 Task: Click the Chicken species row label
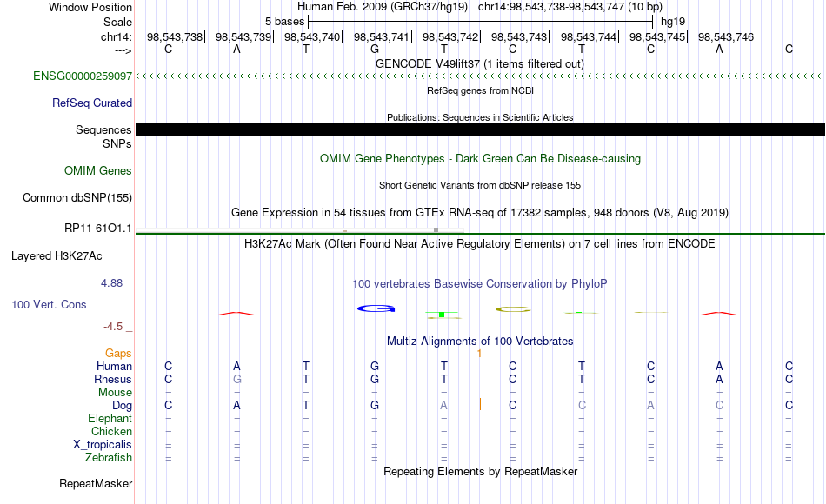coord(111,431)
